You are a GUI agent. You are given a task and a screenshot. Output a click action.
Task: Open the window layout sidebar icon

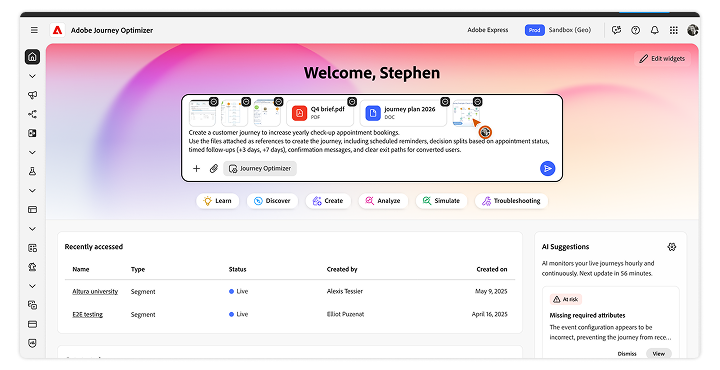(32, 209)
